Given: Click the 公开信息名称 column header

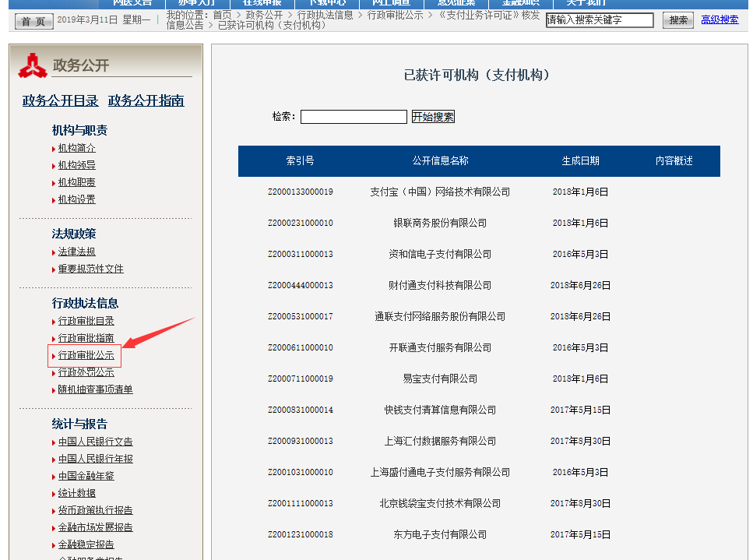Looking at the screenshot, I should tap(441, 161).
